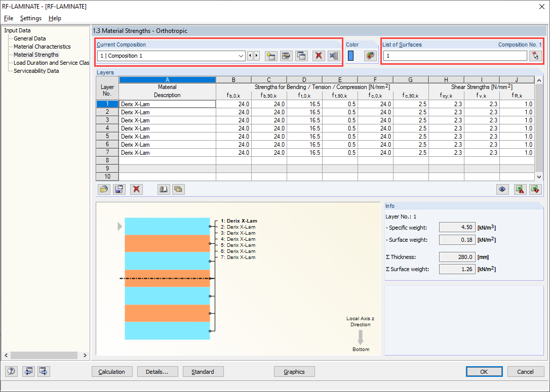Open the color palette editor
550x392 pixels.
[x=370, y=56]
